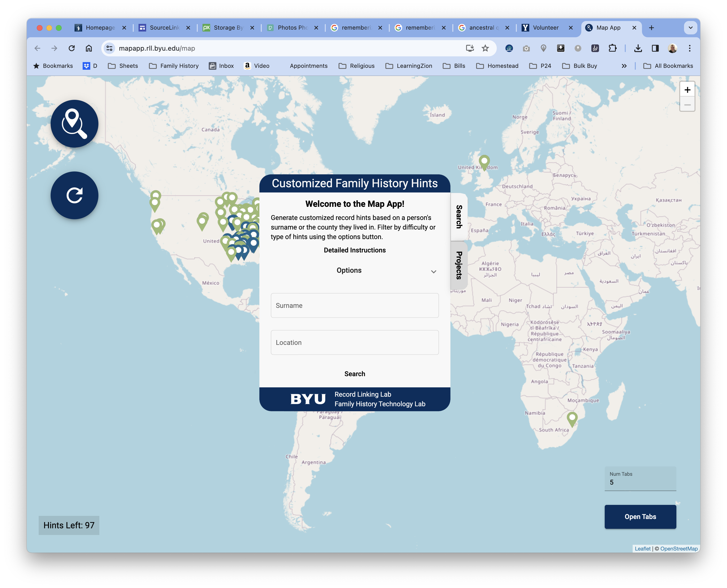Image resolution: width=727 pixels, height=588 pixels.
Task: Click the Location input field
Action: point(354,342)
